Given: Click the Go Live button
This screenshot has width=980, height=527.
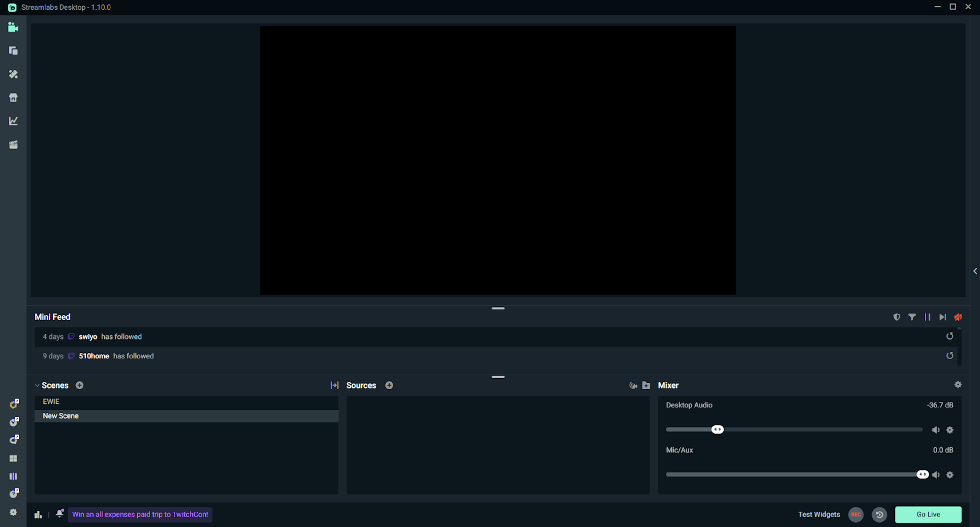Looking at the screenshot, I should pos(928,515).
